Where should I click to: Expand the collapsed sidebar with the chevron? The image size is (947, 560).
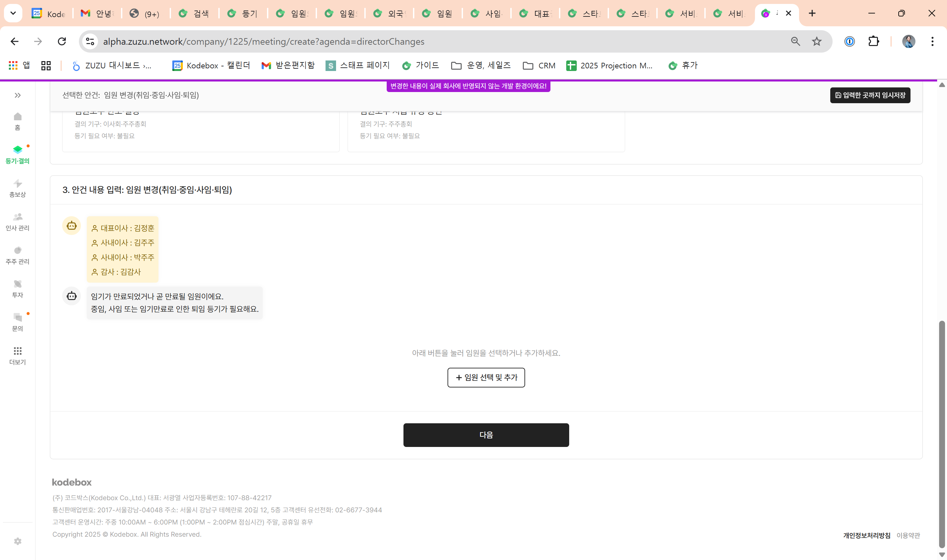pos(17,95)
